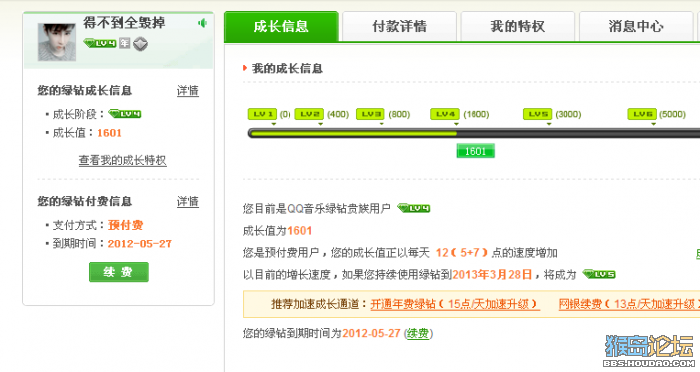Viewport: 700px width, 372px height.
Task: Click the growth progress bar
Action: 474,133
